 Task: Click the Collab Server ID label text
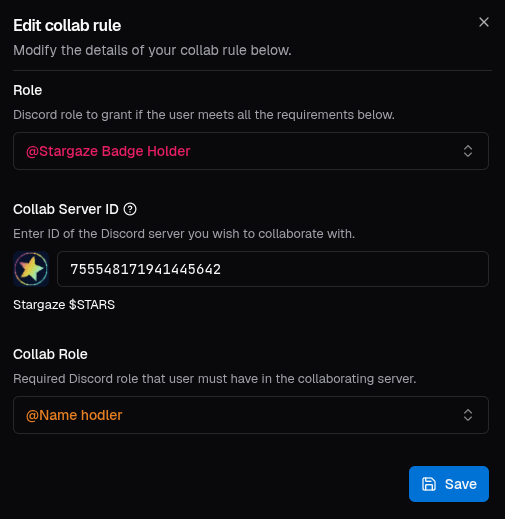pos(66,209)
